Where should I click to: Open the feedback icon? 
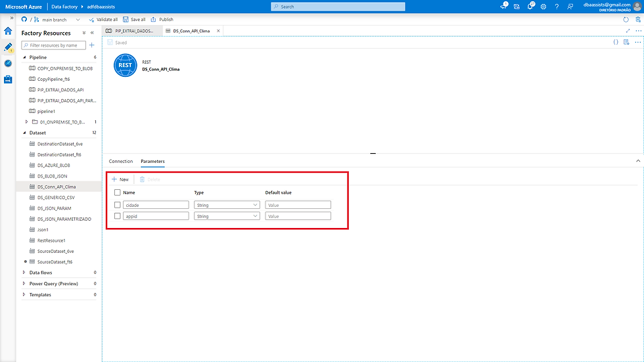tap(570, 7)
